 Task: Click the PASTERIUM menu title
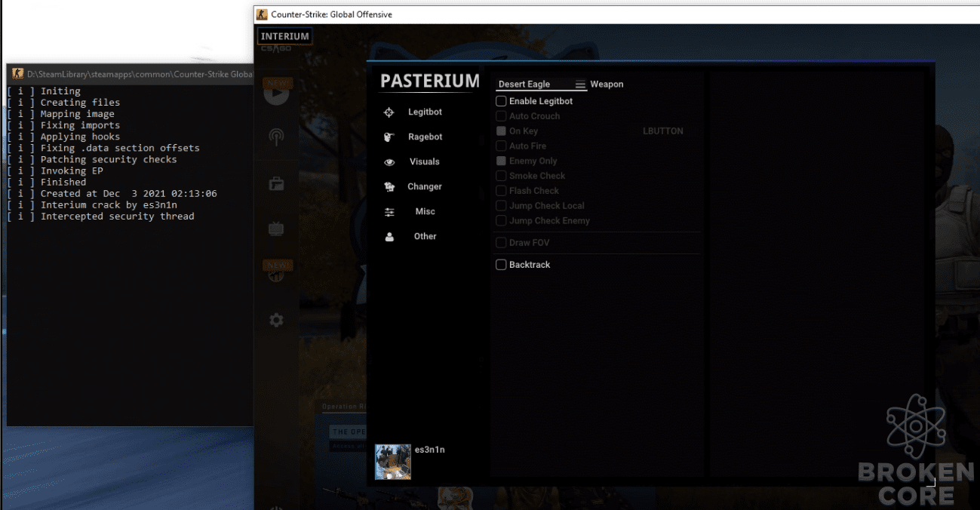click(x=430, y=81)
